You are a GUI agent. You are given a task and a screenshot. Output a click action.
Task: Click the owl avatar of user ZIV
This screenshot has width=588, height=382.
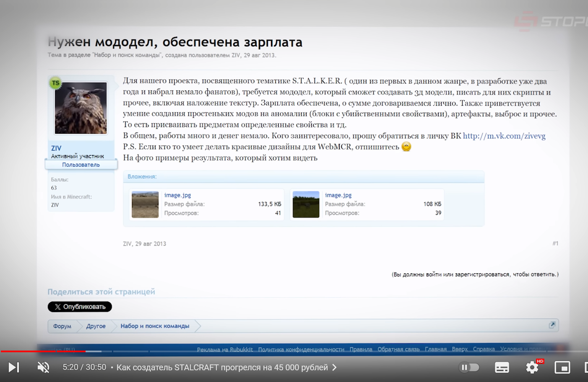tap(81, 108)
